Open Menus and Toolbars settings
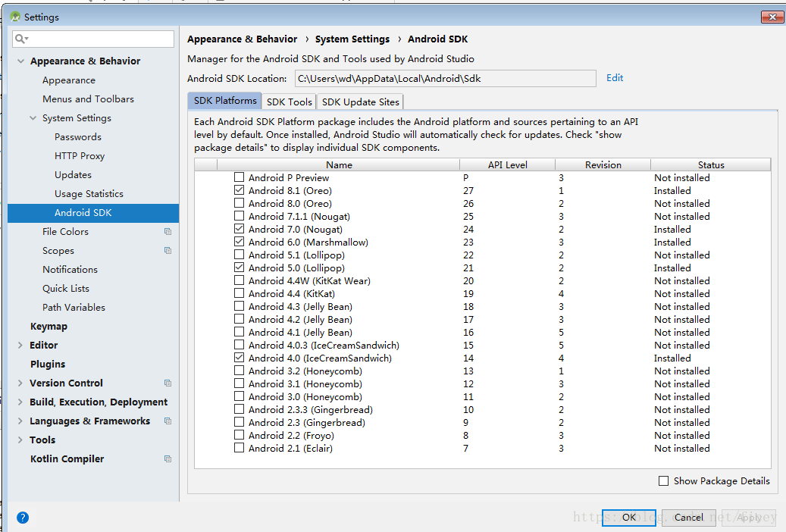 [x=88, y=99]
